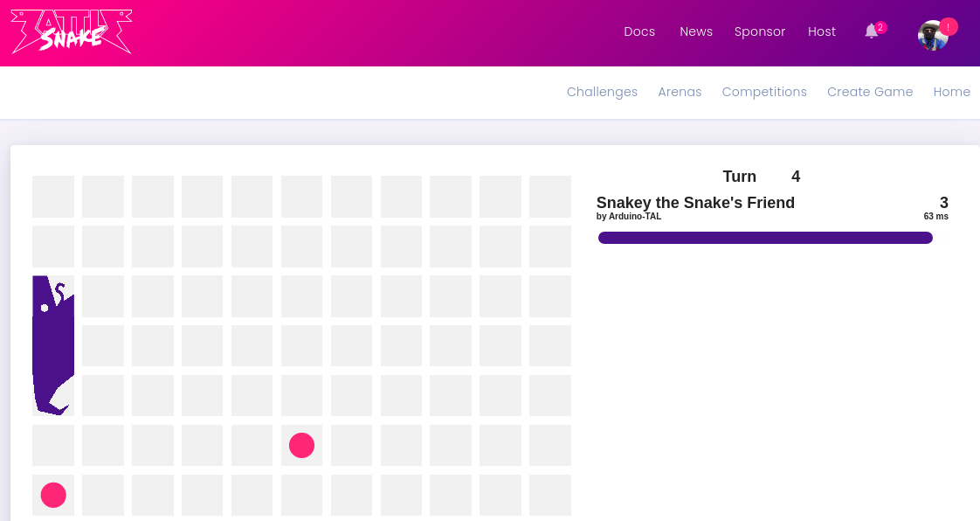Click the food dot in the board's middle
This screenshot has height=521, width=980.
click(x=302, y=445)
